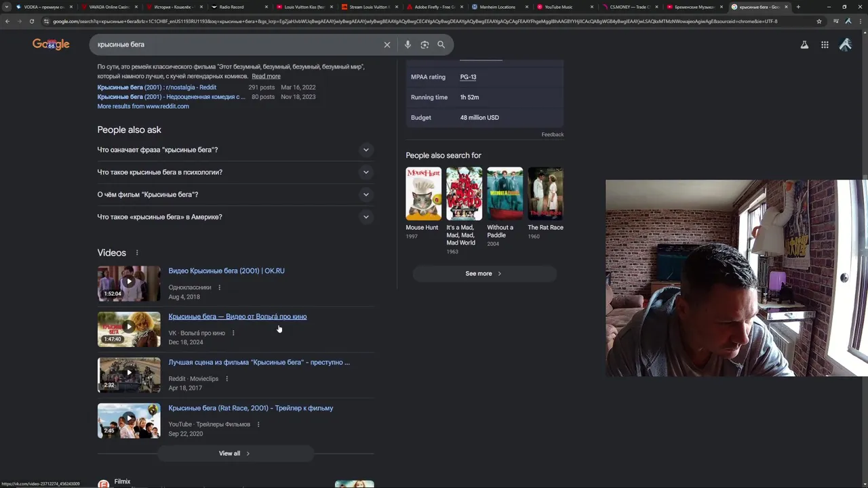
Task: Click the browser address bar URL
Action: 415,21
